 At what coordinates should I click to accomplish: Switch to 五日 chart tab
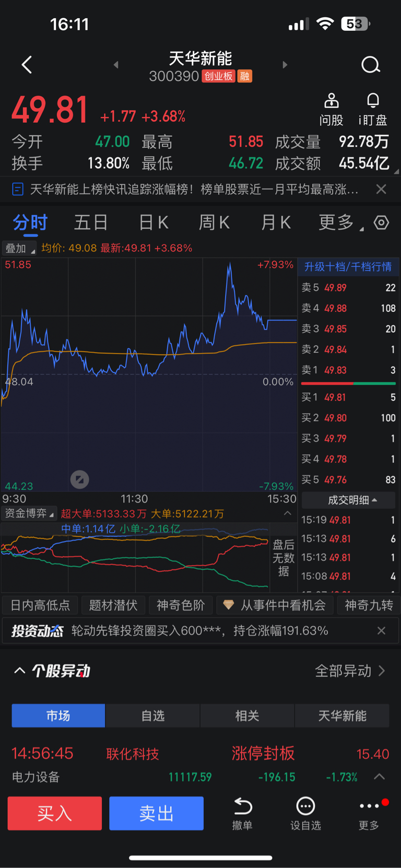coord(91,222)
